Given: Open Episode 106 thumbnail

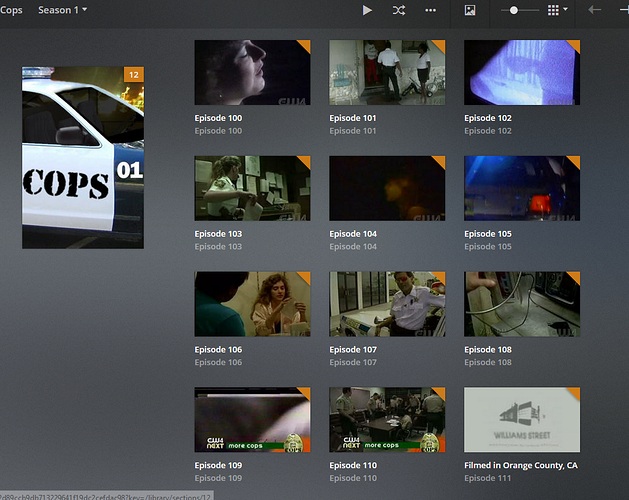Looking at the screenshot, I should [x=252, y=304].
